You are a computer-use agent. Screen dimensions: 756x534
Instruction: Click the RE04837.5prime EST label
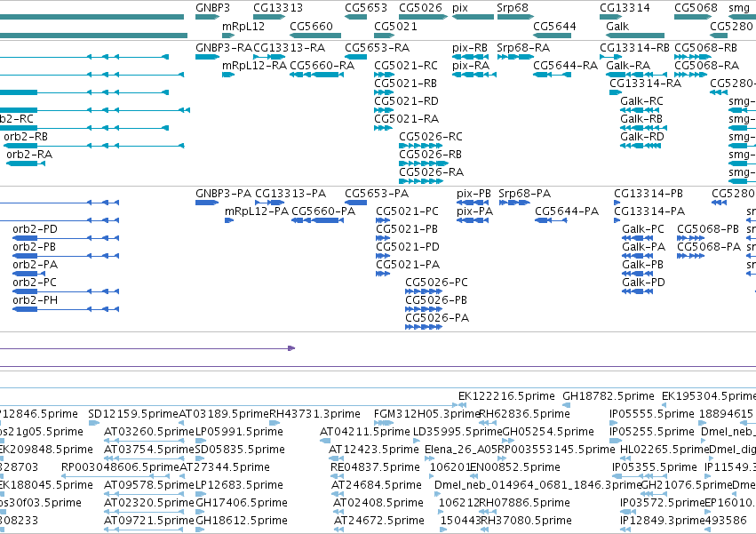[375, 467]
